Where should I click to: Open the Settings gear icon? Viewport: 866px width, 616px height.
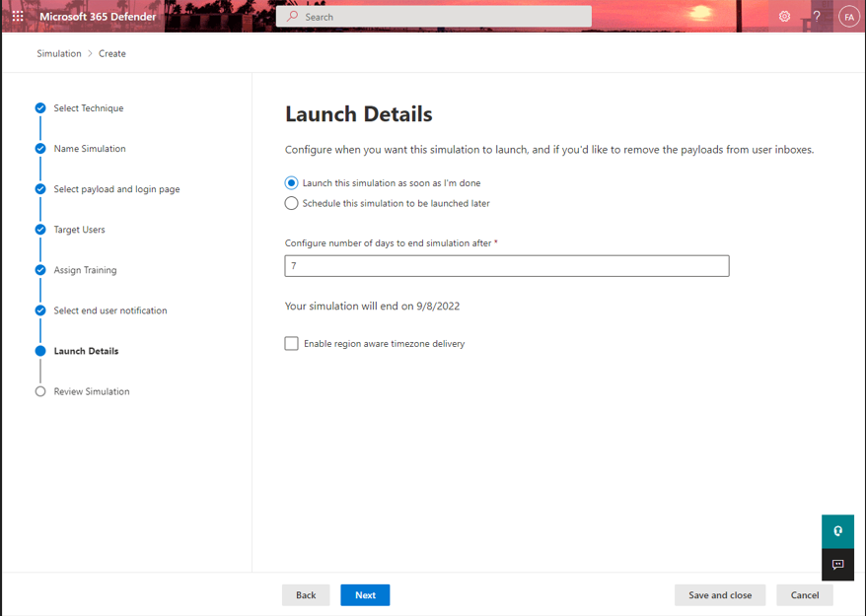click(784, 16)
